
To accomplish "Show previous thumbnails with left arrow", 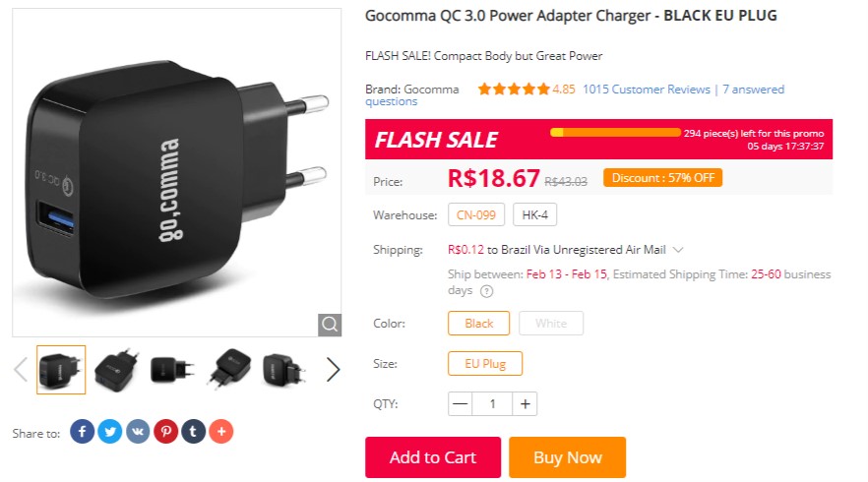I will pyautogui.click(x=21, y=370).
